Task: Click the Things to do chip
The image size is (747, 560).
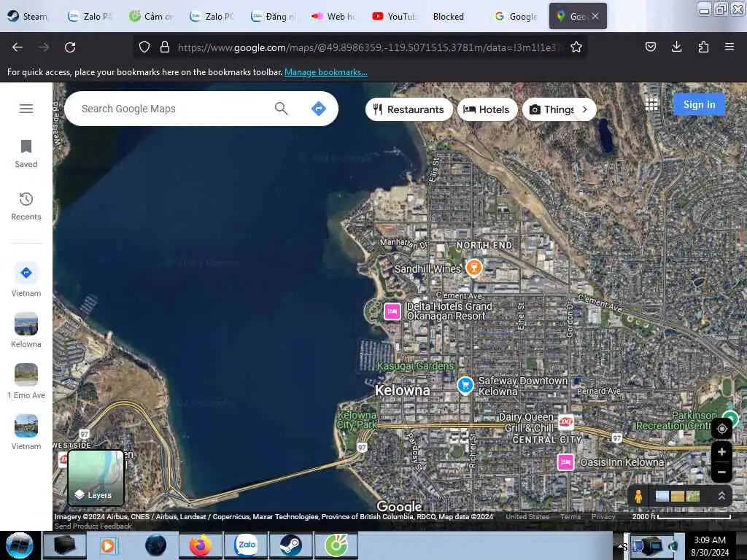Action: [x=551, y=109]
